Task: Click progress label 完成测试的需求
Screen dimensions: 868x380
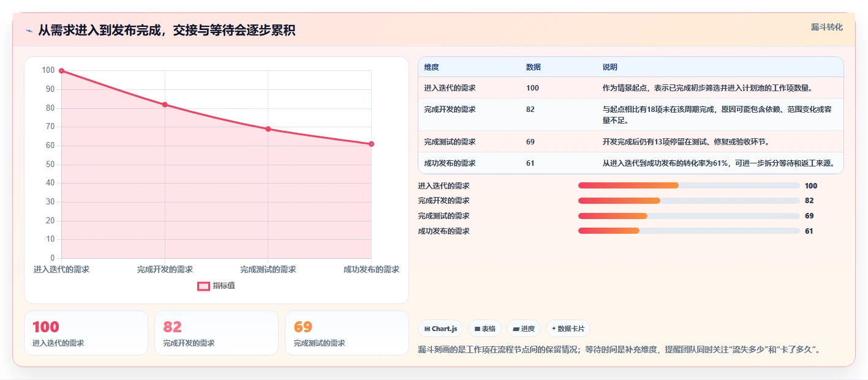Action: [x=443, y=216]
